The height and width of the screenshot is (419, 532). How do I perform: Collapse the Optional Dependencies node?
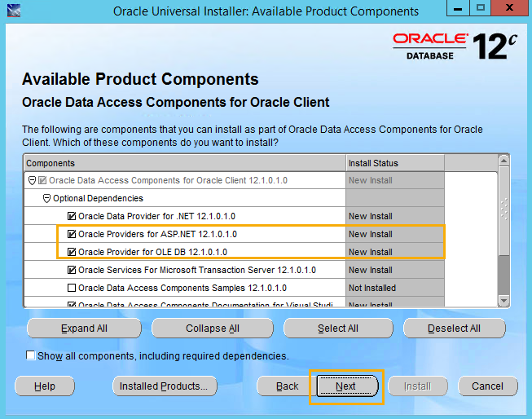click(x=46, y=198)
